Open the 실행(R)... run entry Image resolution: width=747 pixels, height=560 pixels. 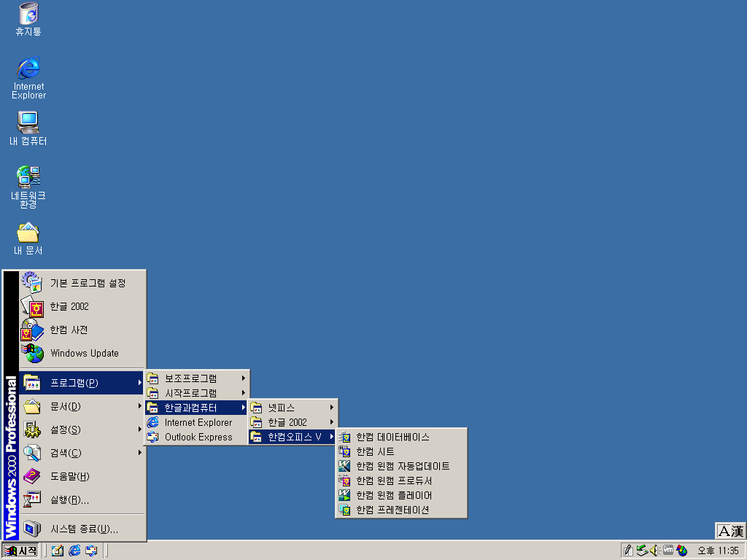[82, 499]
